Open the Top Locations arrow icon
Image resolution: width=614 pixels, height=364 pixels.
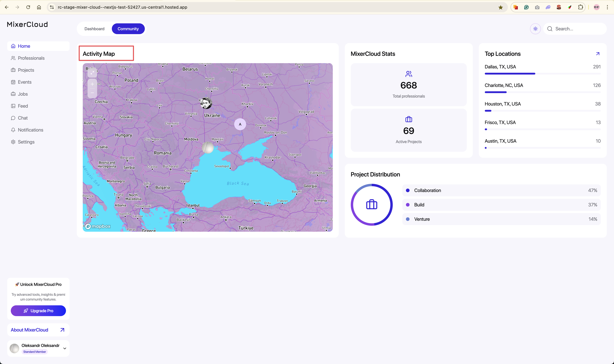coord(598,54)
